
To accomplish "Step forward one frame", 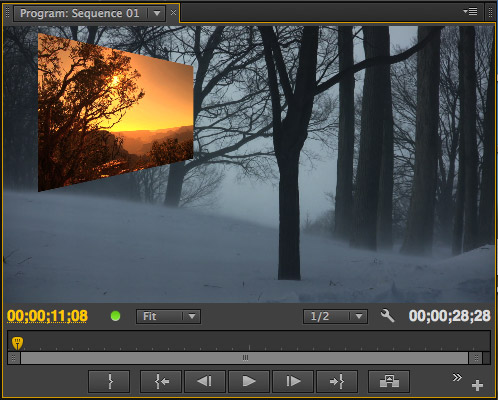I will (293, 381).
